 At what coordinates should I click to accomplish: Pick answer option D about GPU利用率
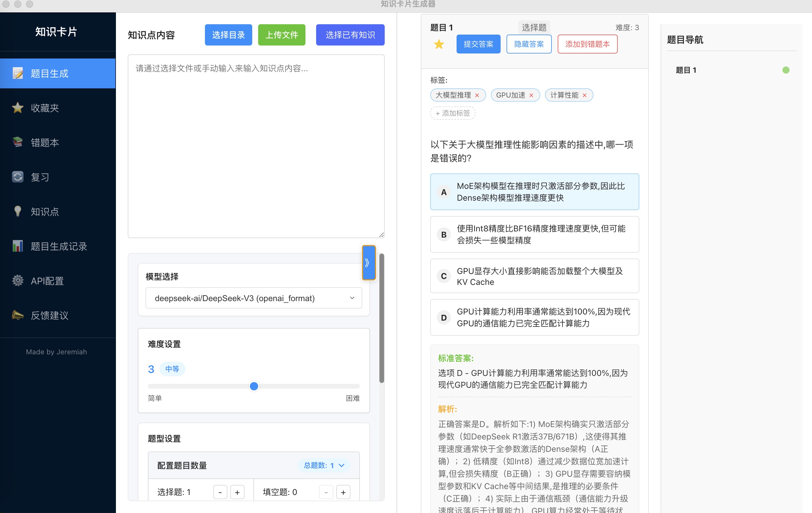tap(534, 317)
